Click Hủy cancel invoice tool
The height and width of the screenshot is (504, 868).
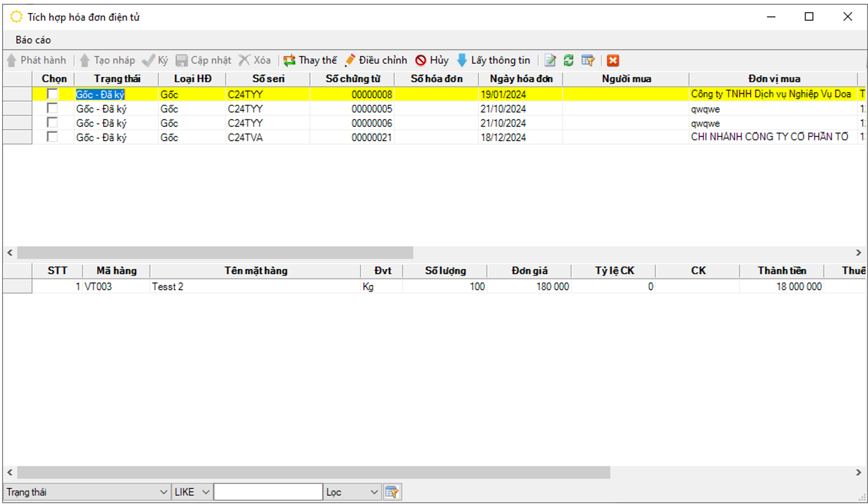432,60
